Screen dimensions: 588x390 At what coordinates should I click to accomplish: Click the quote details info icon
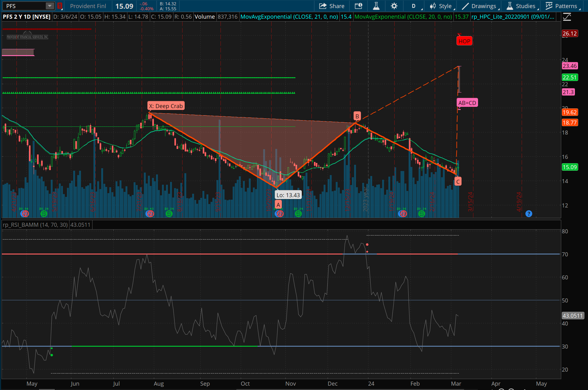pyautogui.click(x=358, y=6)
